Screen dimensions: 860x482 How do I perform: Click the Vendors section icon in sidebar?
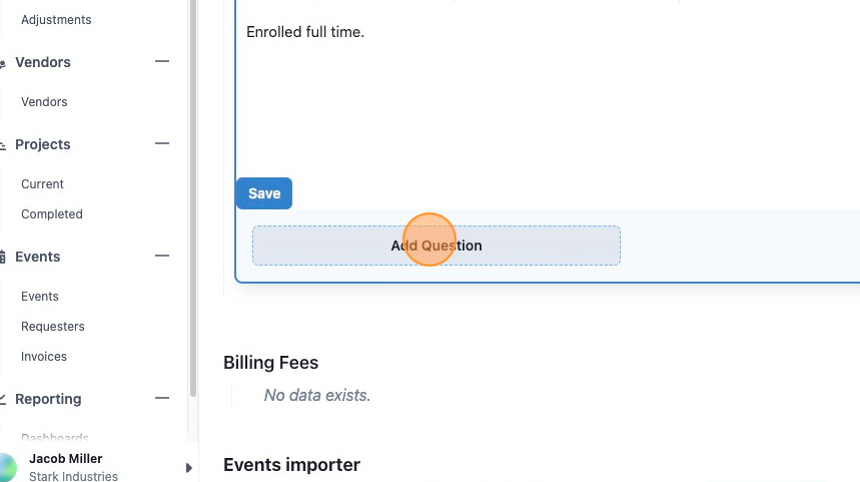(x=2, y=64)
